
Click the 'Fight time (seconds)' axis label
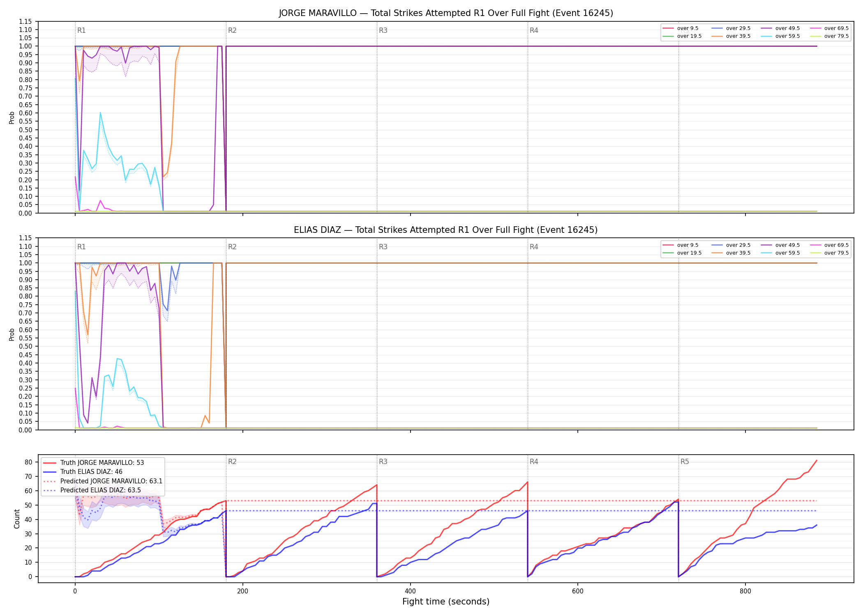click(x=446, y=602)
